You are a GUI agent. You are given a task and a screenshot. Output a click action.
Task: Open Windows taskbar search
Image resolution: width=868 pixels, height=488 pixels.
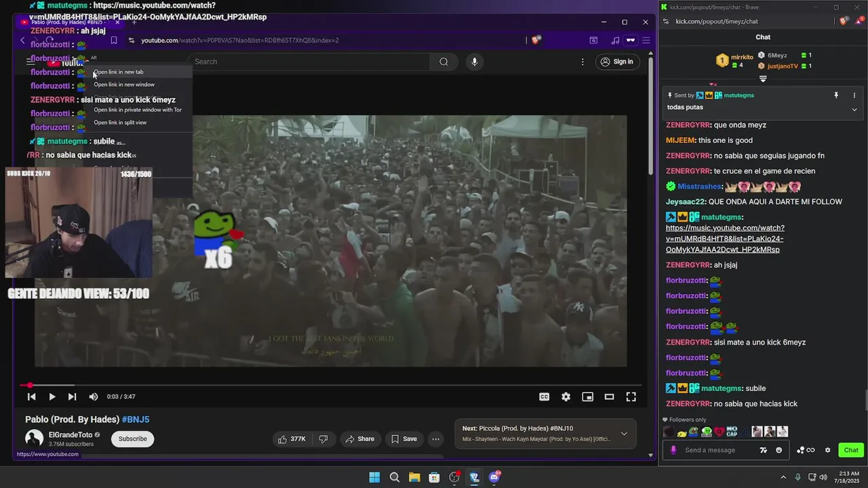tap(395, 477)
